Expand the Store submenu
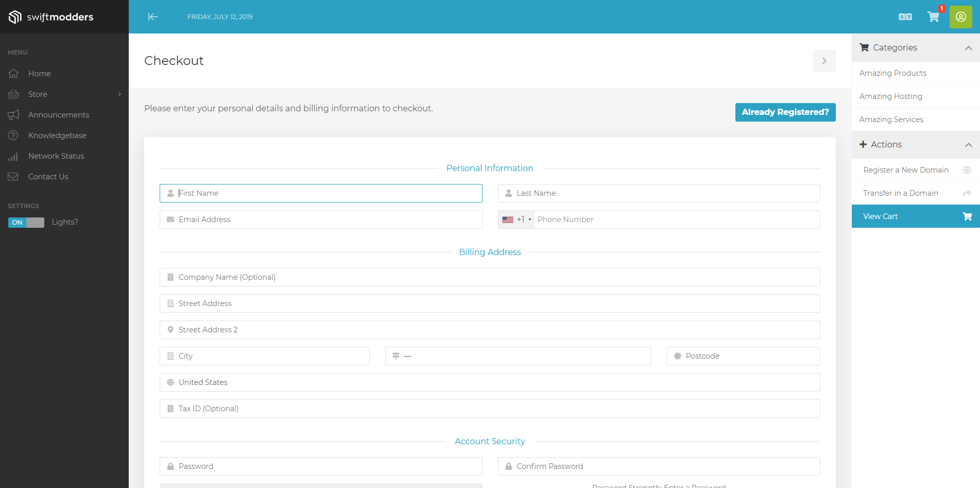 [119, 94]
